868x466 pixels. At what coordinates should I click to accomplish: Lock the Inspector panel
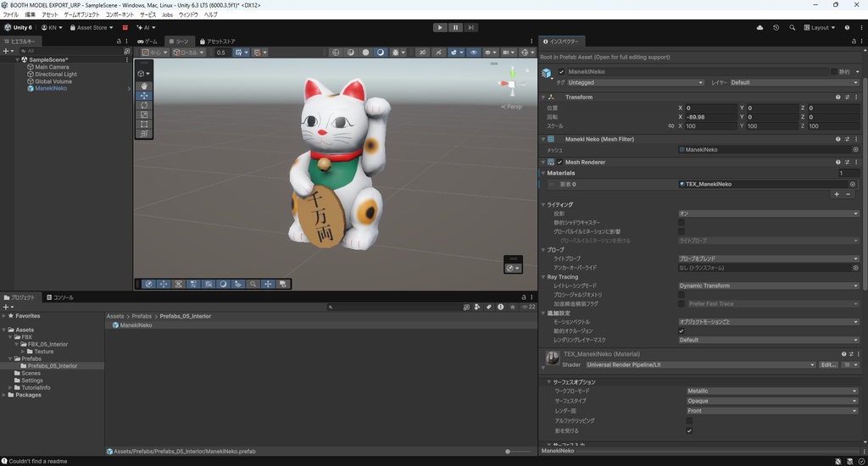pos(853,42)
